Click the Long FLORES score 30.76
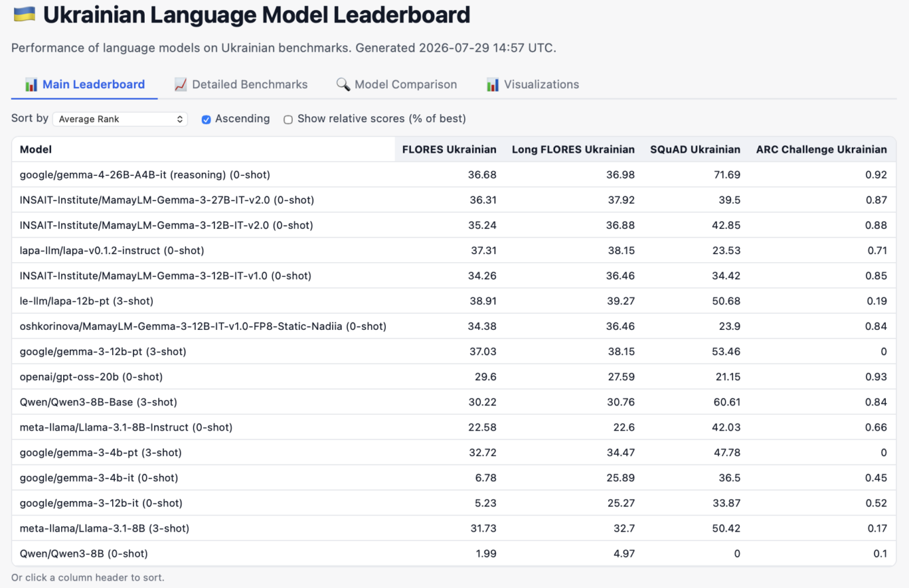 click(621, 402)
